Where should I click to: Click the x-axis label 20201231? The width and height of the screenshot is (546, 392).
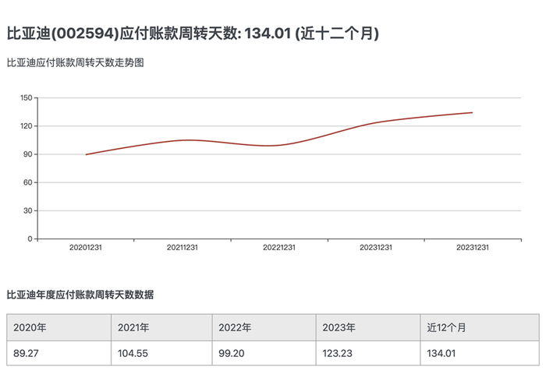85,247
